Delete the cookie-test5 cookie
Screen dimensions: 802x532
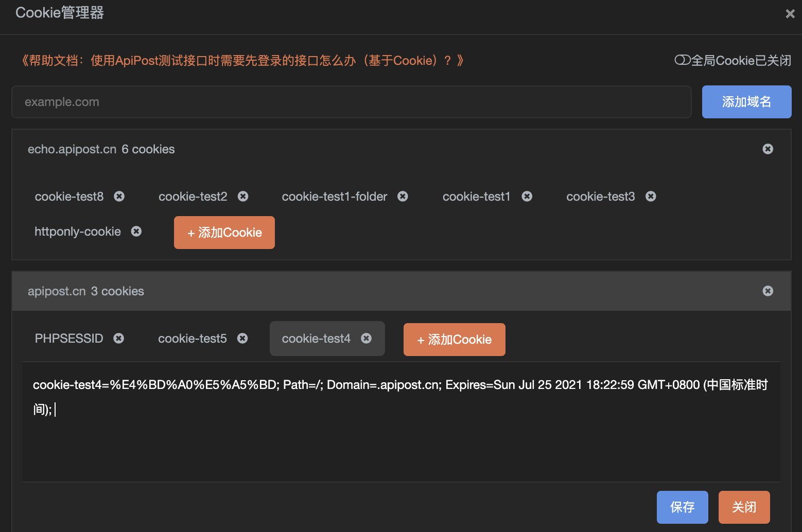click(242, 338)
